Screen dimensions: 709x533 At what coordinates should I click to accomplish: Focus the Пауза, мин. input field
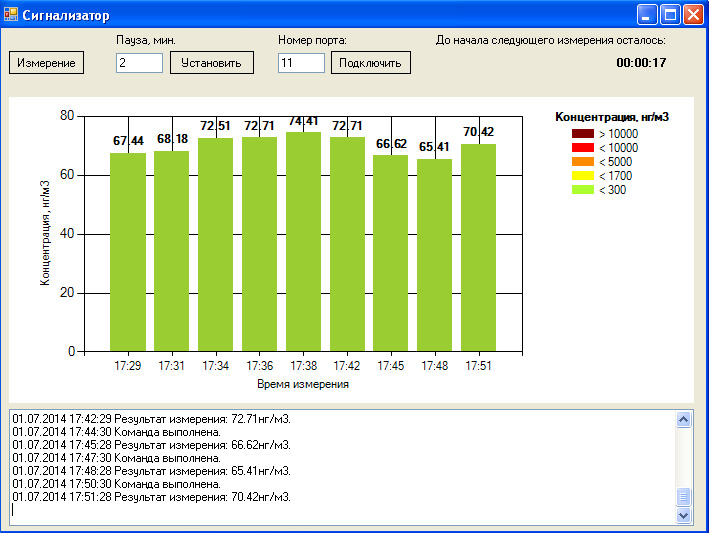click(x=139, y=63)
